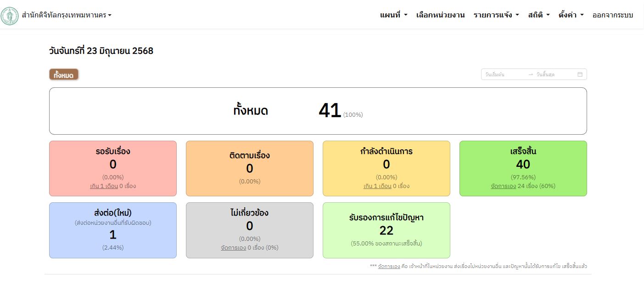Click จัดการเอง link in the footnote
This screenshot has height=291, width=644.
pos(389,266)
